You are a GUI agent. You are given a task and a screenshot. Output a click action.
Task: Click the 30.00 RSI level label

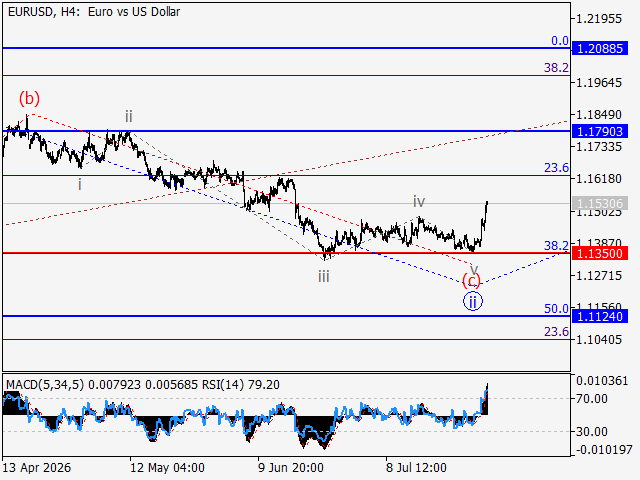(591, 431)
